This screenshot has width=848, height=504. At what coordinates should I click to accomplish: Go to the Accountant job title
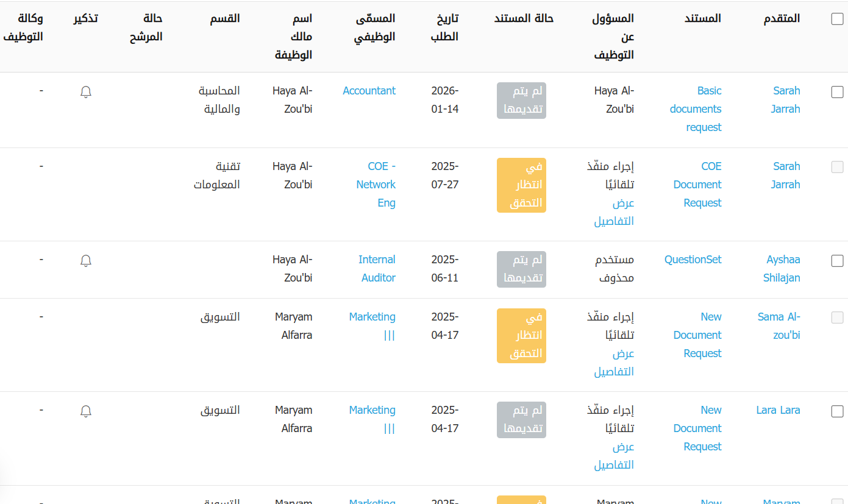click(369, 91)
